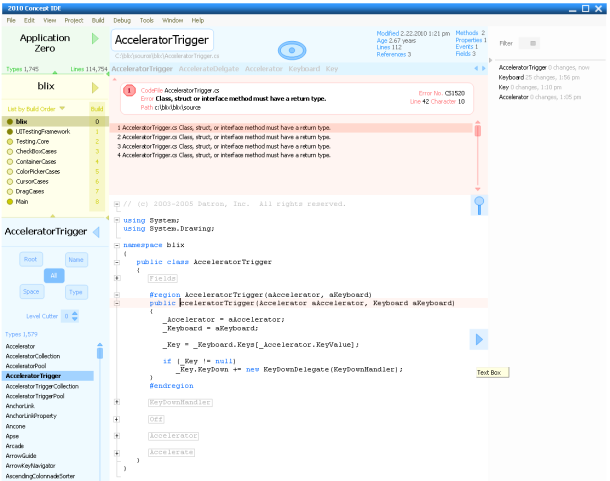610x481 pixels.
Task: Open the List by Build Order dropdown
Action: click(36, 109)
